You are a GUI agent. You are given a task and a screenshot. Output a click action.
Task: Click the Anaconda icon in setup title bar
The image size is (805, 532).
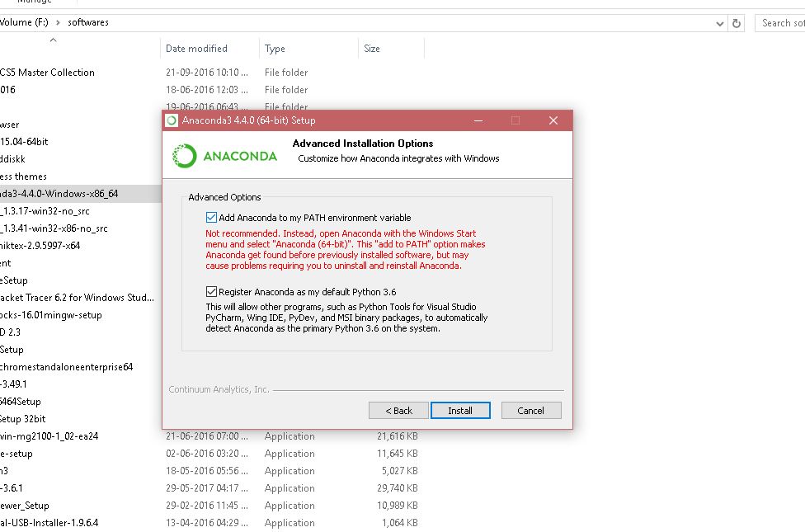(172, 120)
